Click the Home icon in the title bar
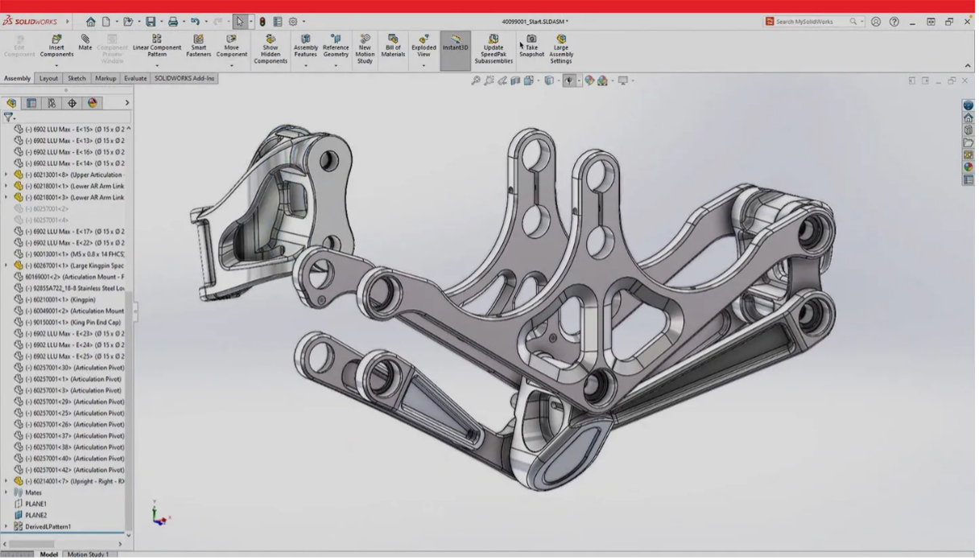 click(x=90, y=22)
